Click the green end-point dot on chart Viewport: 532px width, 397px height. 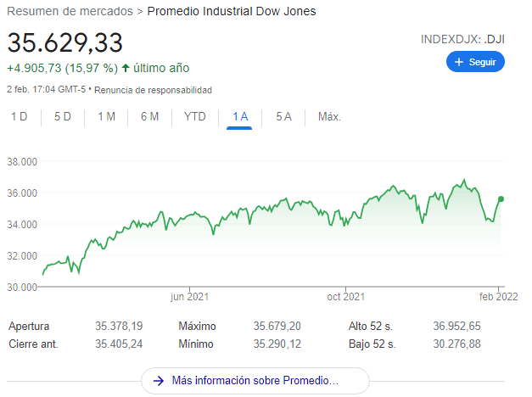501,198
